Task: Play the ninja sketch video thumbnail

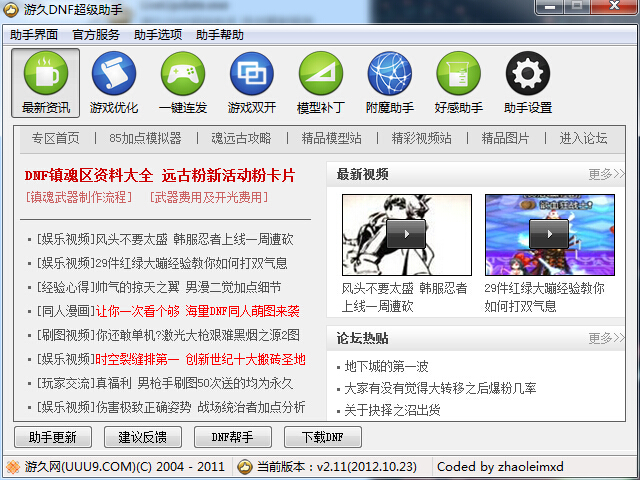Action: 407,235
